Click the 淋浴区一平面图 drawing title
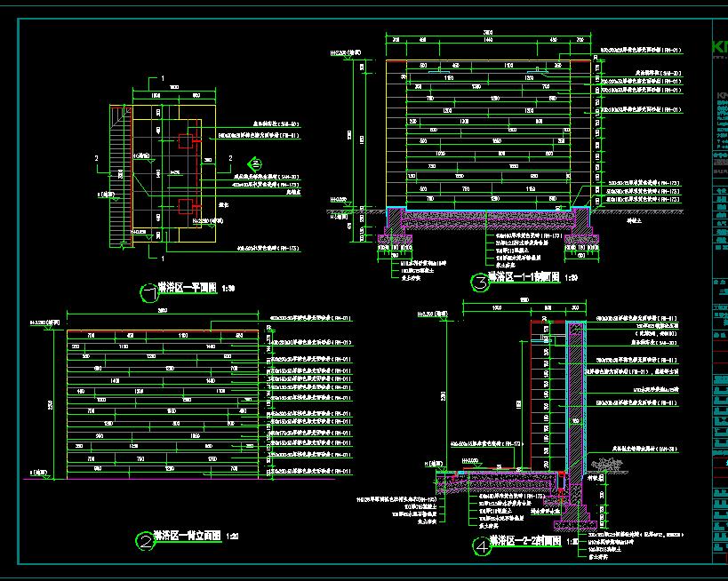The image size is (728, 581). pos(188,288)
